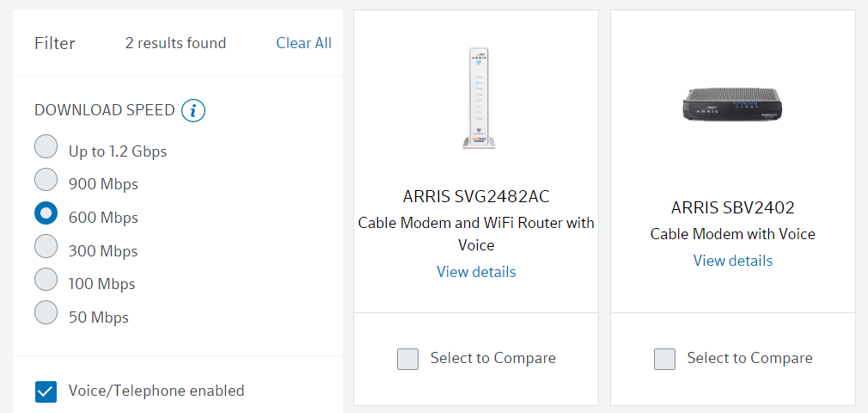Click the Download Speed info icon

(x=193, y=110)
